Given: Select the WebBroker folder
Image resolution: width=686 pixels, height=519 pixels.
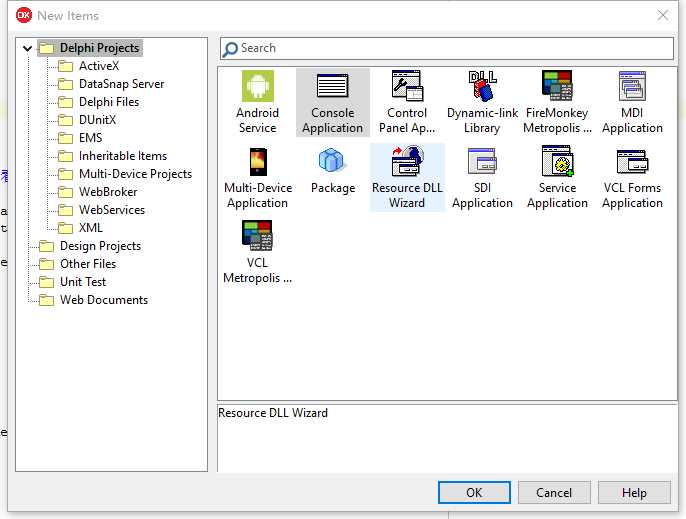Looking at the screenshot, I should pyautogui.click(x=108, y=192).
